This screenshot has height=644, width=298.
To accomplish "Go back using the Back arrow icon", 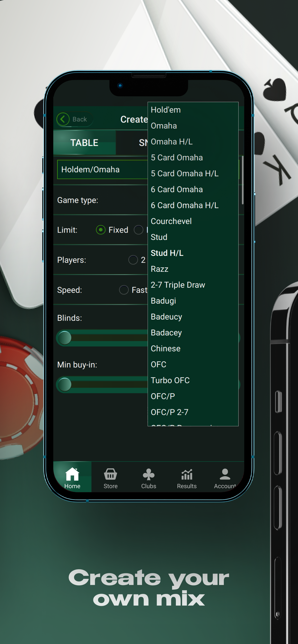I will (63, 119).
